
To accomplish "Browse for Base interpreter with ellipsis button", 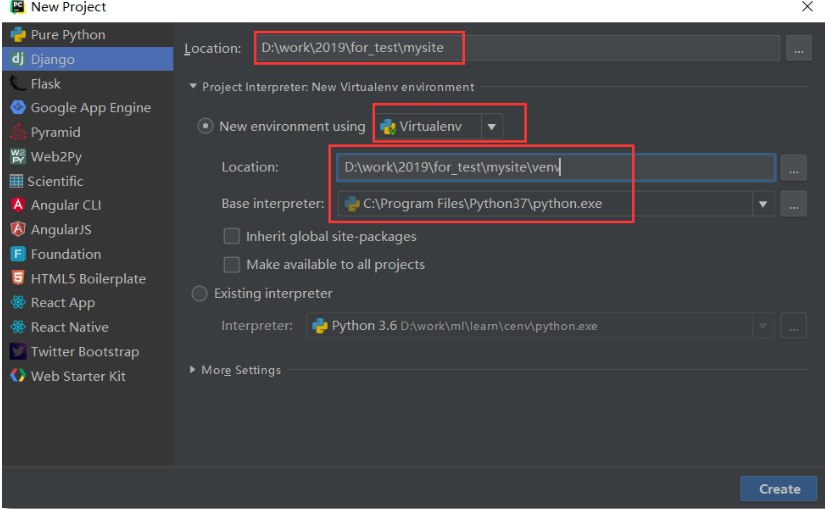I will point(793,204).
